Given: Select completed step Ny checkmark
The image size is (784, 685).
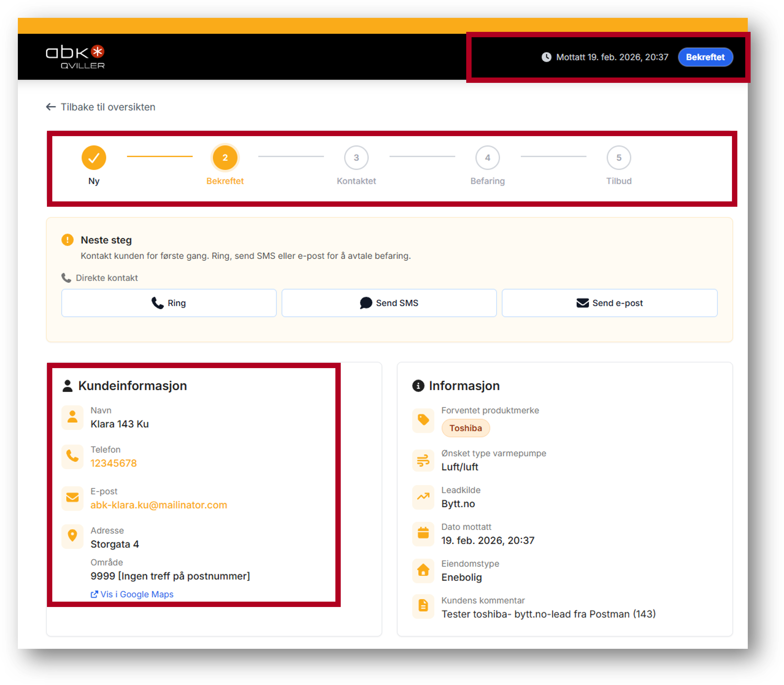Looking at the screenshot, I should [x=94, y=158].
